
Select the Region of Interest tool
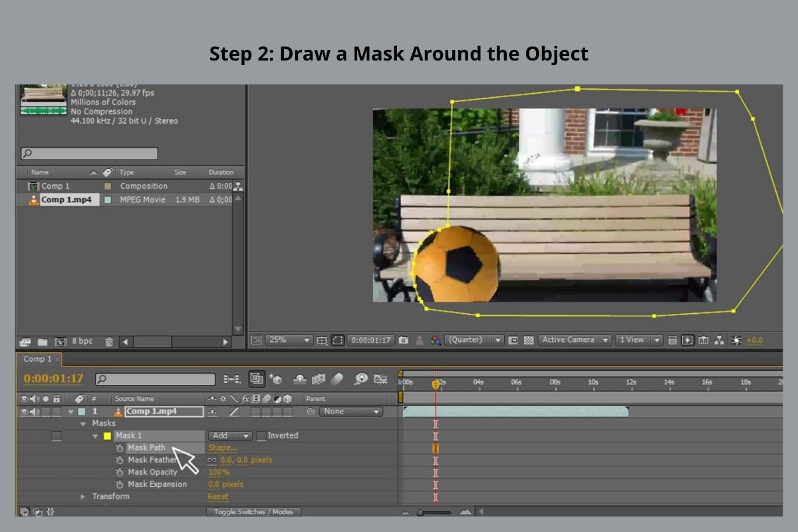338,340
